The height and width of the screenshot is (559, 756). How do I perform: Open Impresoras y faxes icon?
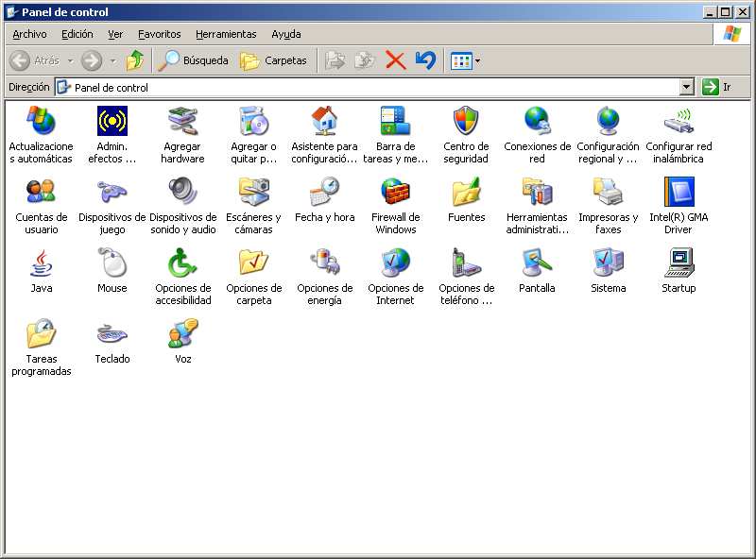608,193
